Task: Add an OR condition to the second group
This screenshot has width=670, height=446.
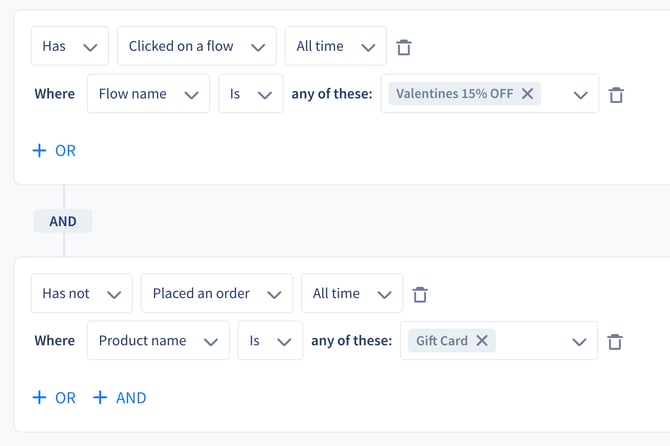Action: (x=54, y=398)
